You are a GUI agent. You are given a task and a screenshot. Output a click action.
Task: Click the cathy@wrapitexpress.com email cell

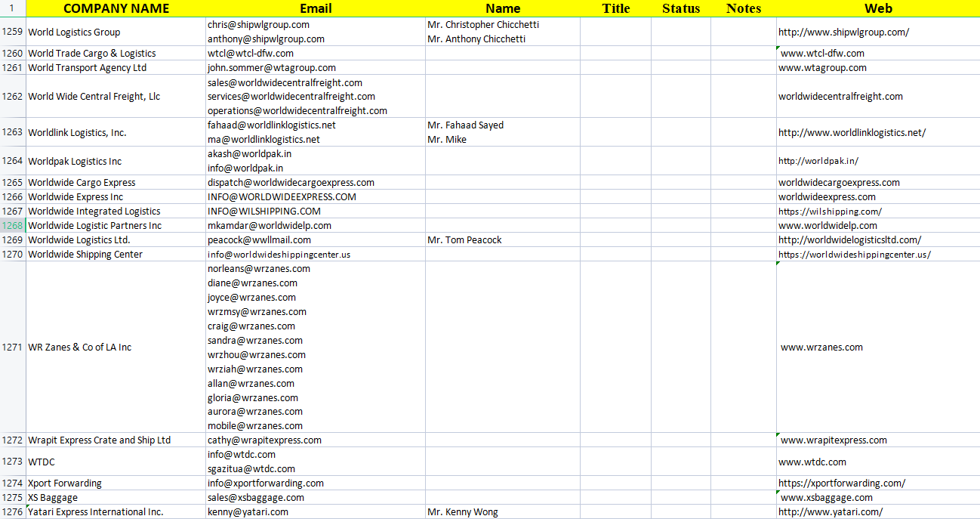[x=264, y=440]
